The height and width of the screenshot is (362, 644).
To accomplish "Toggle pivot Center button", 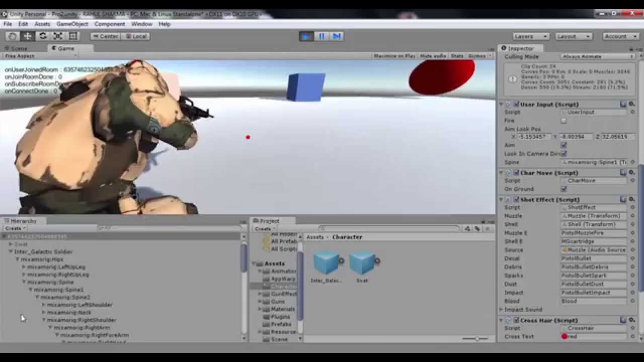I will [105, 36].
